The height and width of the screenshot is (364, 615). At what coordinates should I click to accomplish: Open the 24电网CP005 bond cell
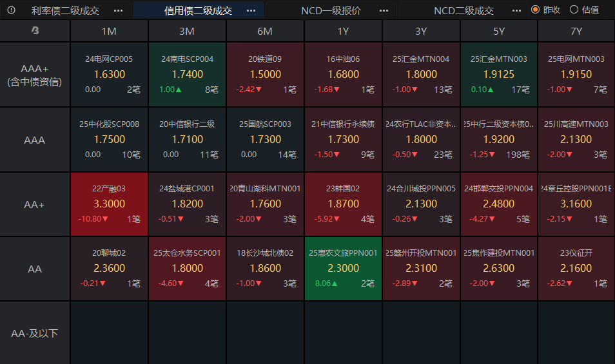109,75
